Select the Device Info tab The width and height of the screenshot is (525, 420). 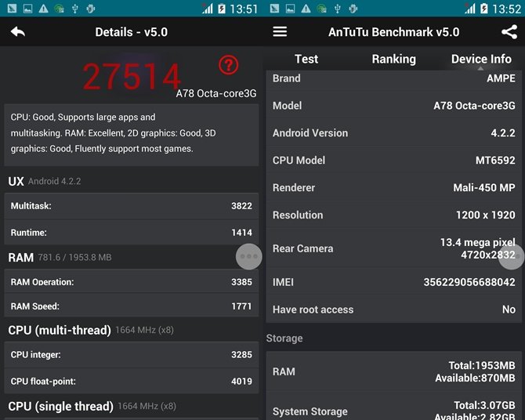point(481,59)
